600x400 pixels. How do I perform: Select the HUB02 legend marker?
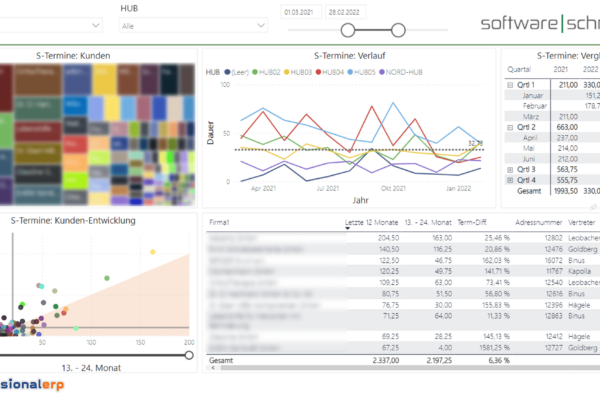pos(255,72)
